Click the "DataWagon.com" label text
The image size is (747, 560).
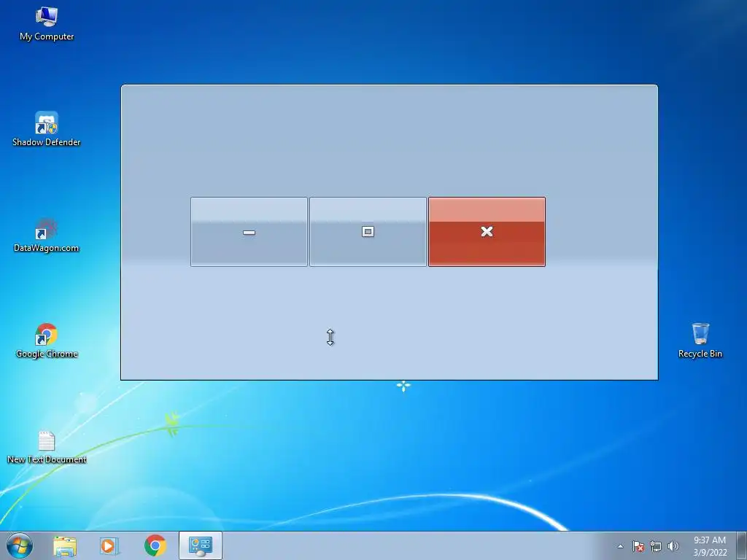click(x=47, y=248)
